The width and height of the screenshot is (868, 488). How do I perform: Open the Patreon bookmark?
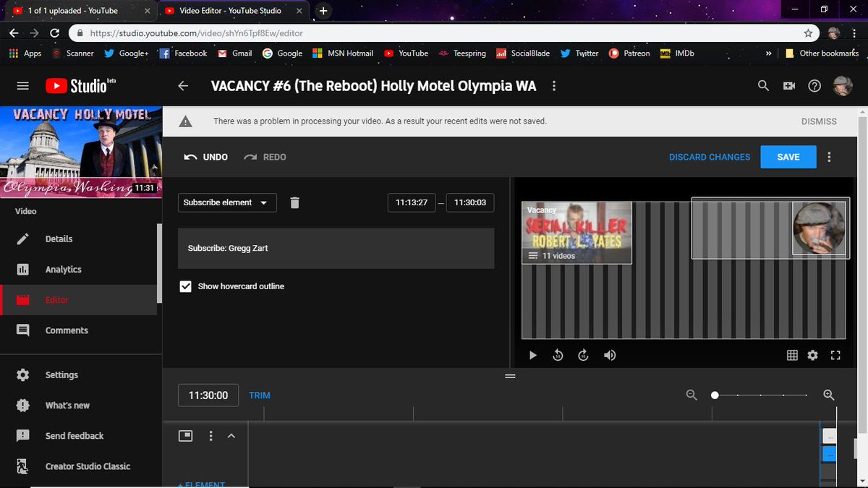(629, 53)
